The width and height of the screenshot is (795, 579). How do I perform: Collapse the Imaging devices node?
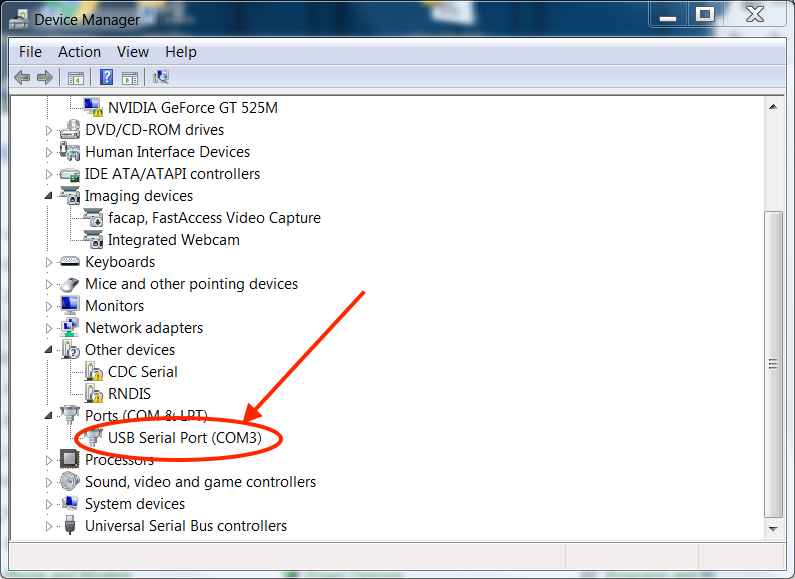49,196
